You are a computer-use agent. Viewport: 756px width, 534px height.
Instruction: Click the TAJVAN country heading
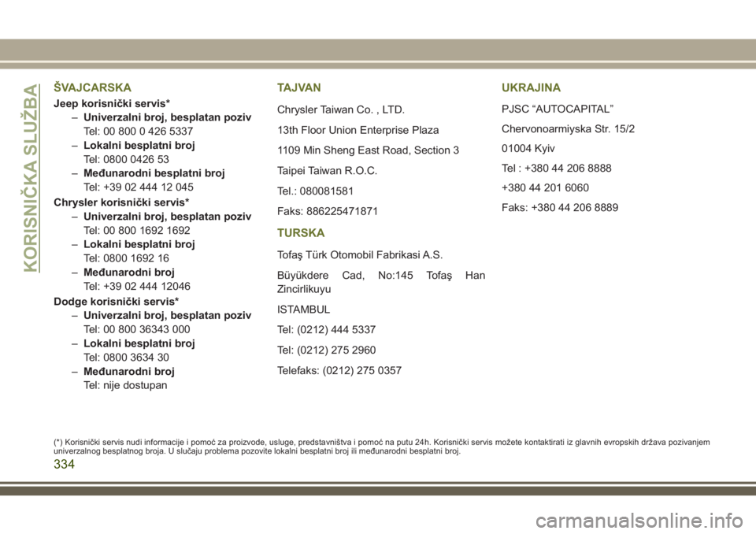[x=299, y=87]
